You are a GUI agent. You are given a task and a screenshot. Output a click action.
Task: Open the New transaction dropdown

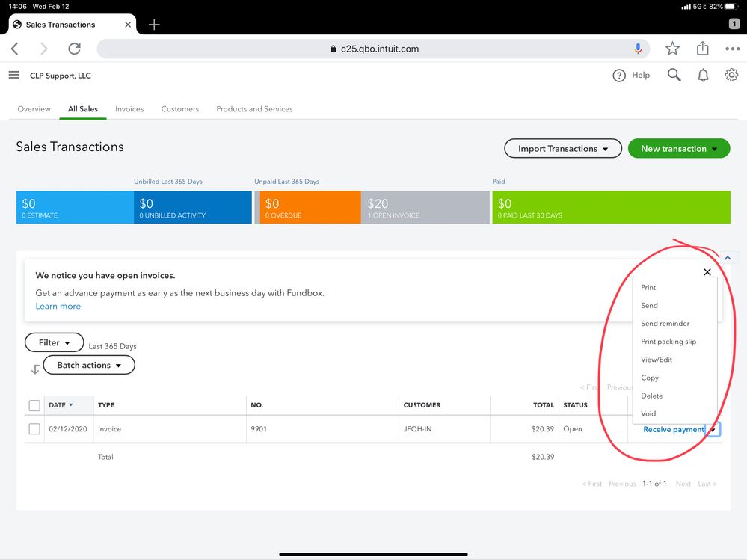pos(679,149)
